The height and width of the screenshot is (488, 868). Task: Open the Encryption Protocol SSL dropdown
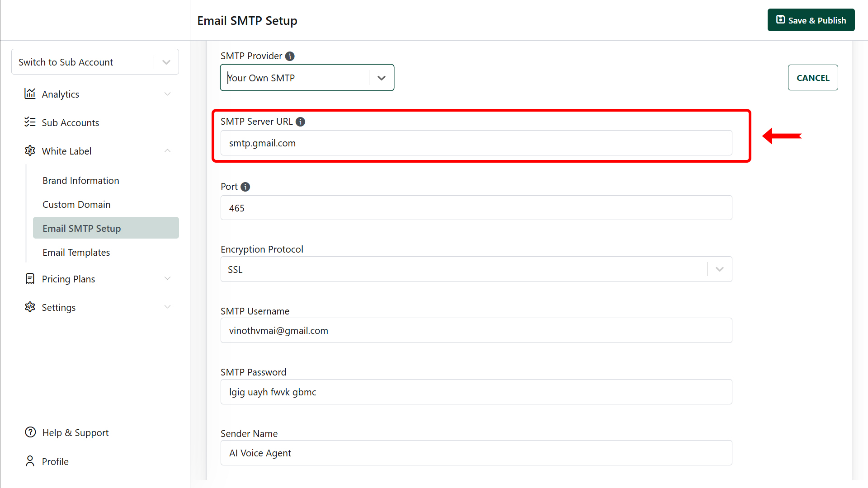(x=476, y=269)
